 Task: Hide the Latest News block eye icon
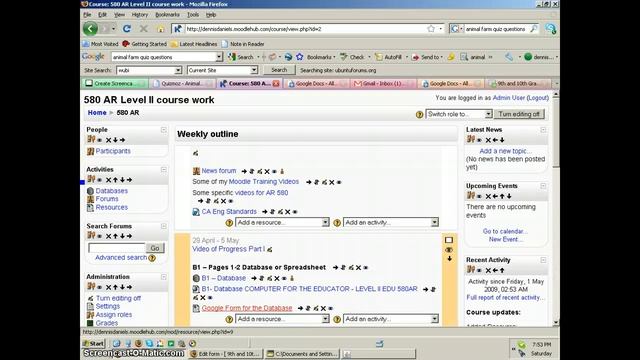click(480, 140)
